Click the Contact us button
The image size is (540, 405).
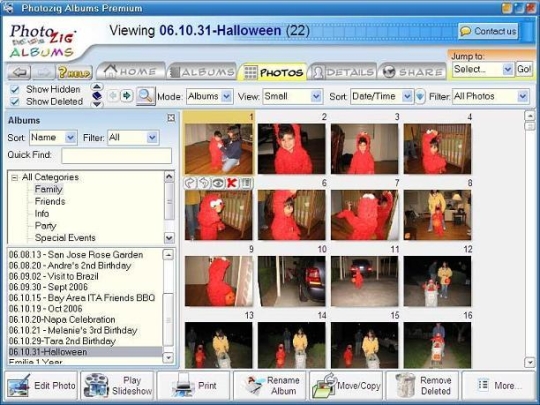[488, 31]
